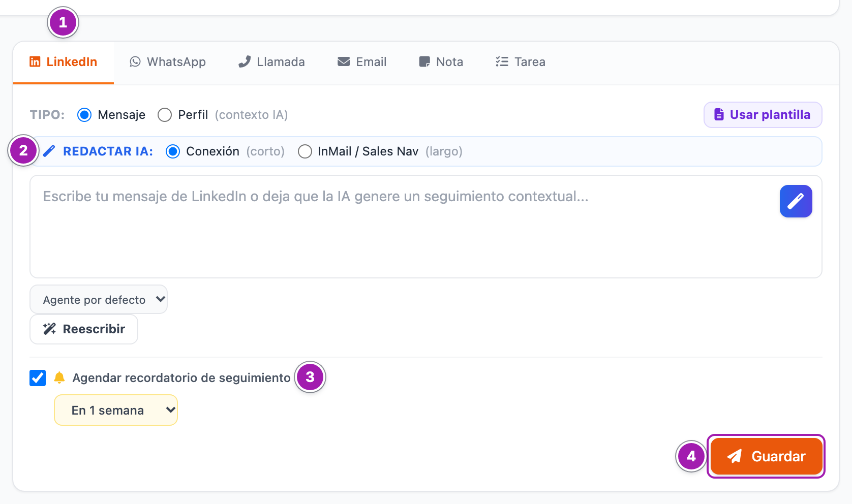Click the Reescribir button
The height and width of the screenshot is (504, 852).
click(x=84, y=329)
